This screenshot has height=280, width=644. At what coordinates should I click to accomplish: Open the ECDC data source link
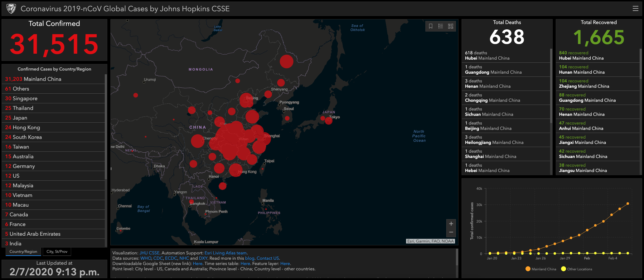point(171,258)
